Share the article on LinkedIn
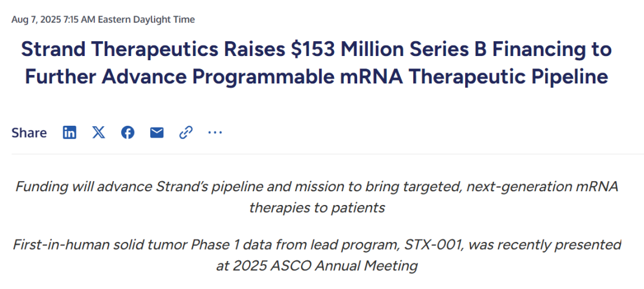 [x=70, y=132]
